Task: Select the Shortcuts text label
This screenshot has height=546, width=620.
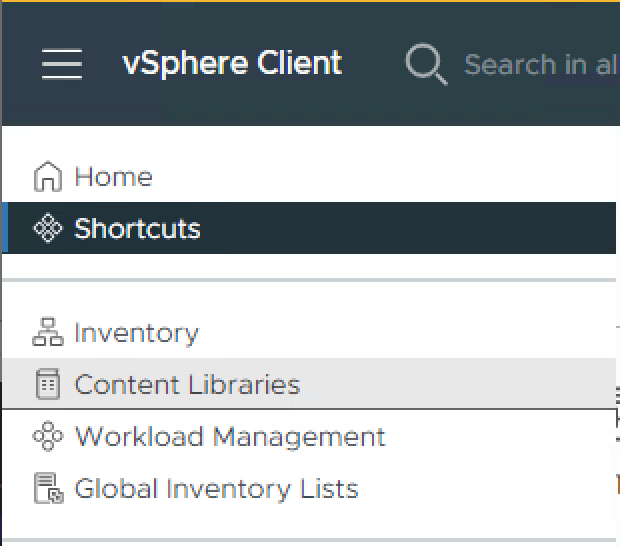Action: tap(137, 229)
